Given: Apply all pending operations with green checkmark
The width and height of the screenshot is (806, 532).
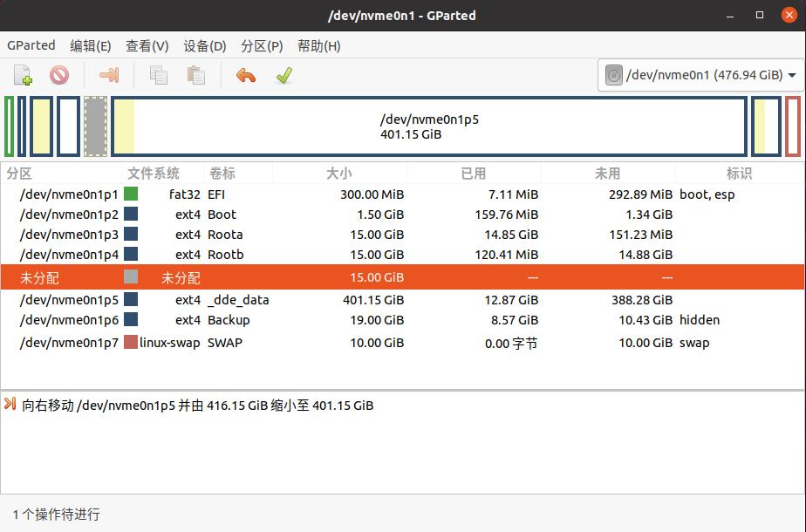Looking at the screenshot, I should [283, 75].
